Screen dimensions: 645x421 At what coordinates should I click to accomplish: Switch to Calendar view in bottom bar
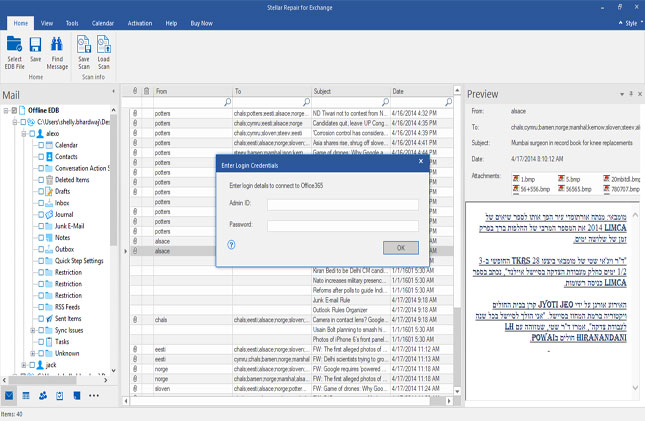point(26,395)
